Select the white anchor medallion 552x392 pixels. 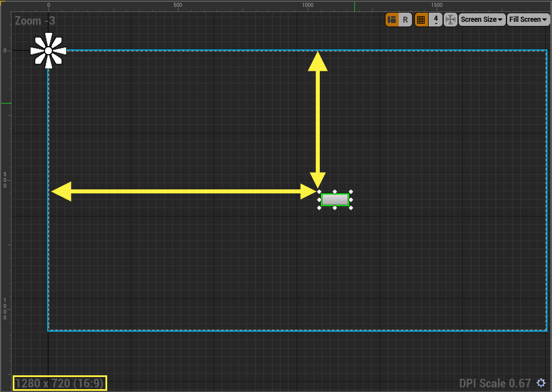pyautogui.click(x=48, y=51)
